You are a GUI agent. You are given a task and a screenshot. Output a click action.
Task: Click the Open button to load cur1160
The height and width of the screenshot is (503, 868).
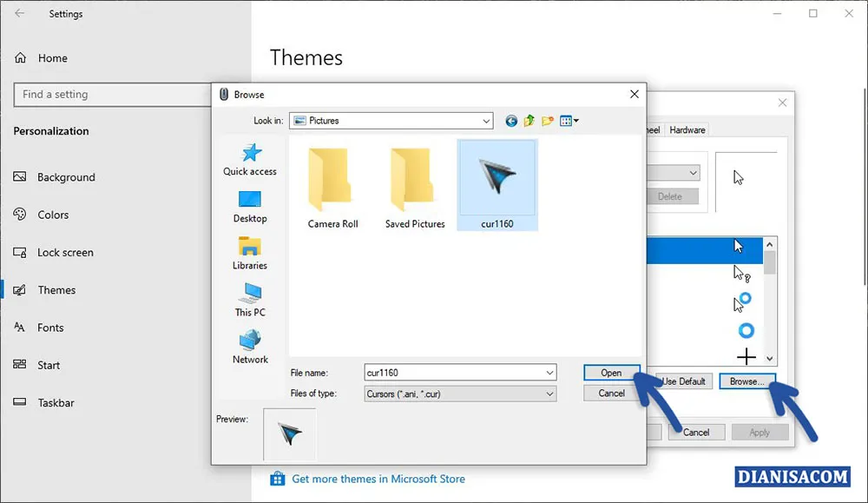611,372
